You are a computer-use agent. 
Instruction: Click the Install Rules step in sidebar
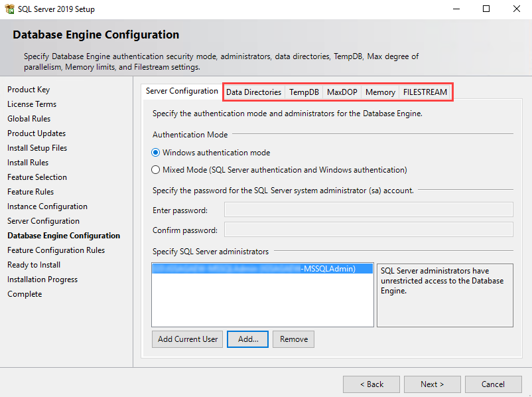pyautogui.click(x=28, y=163)
